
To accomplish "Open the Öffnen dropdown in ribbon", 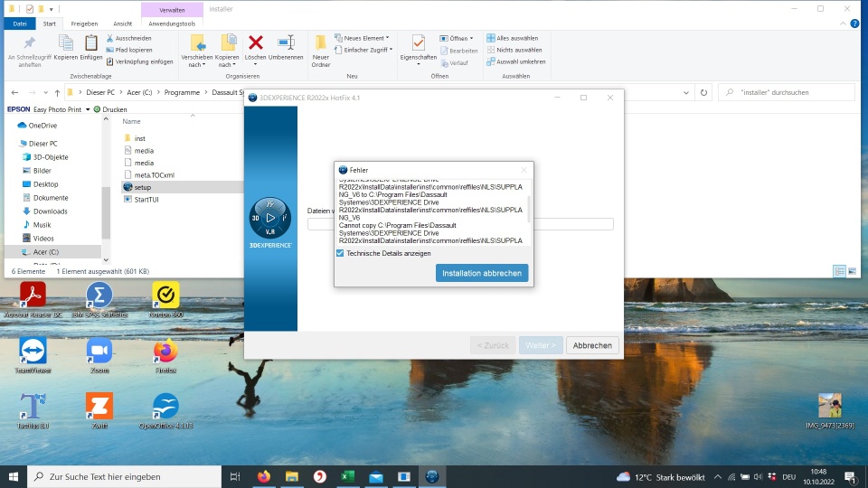I will (457, 38).
